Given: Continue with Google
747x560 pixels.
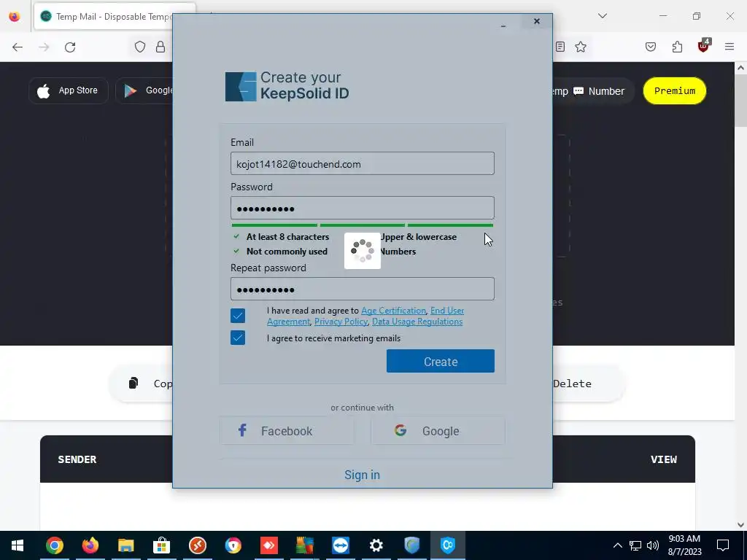Looking at the screenshot, I should pos(438,431).
